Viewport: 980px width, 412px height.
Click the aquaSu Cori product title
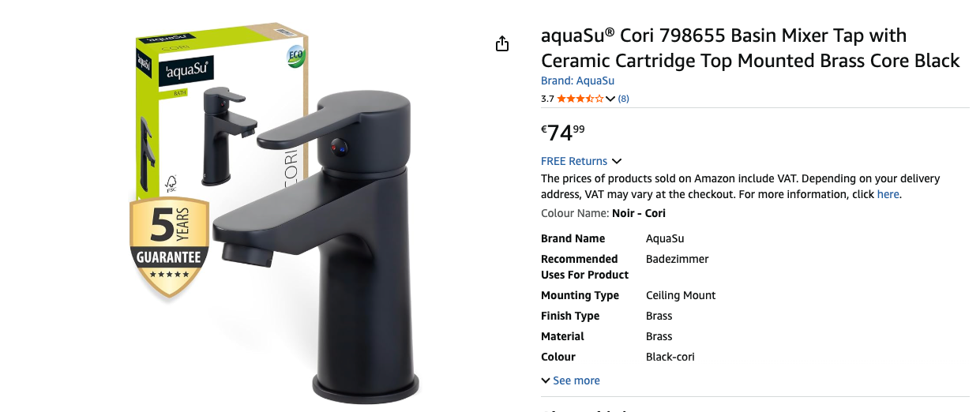click(x=750, y=48)
